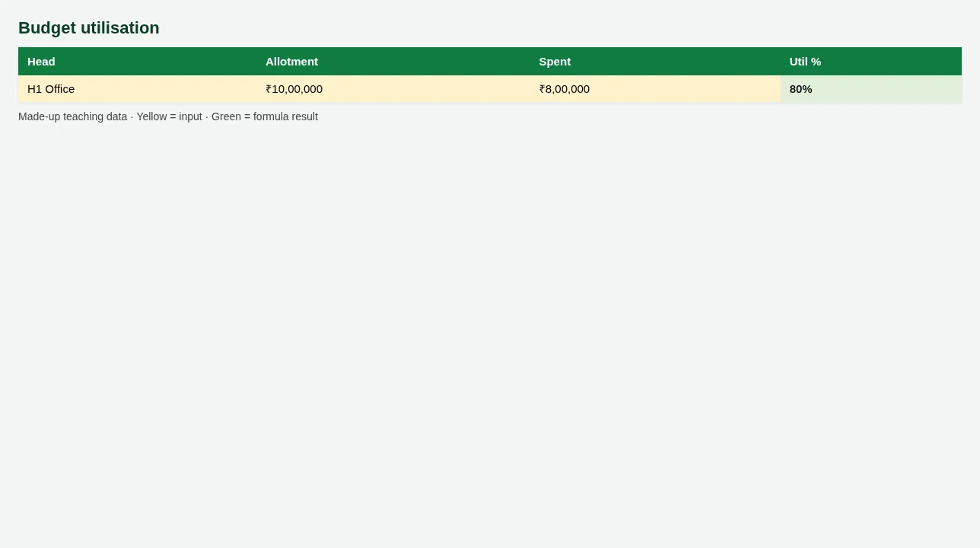
Task: Click the word "Office" in the Head cell
Action: pyautogui.click(x=59, y=89)
